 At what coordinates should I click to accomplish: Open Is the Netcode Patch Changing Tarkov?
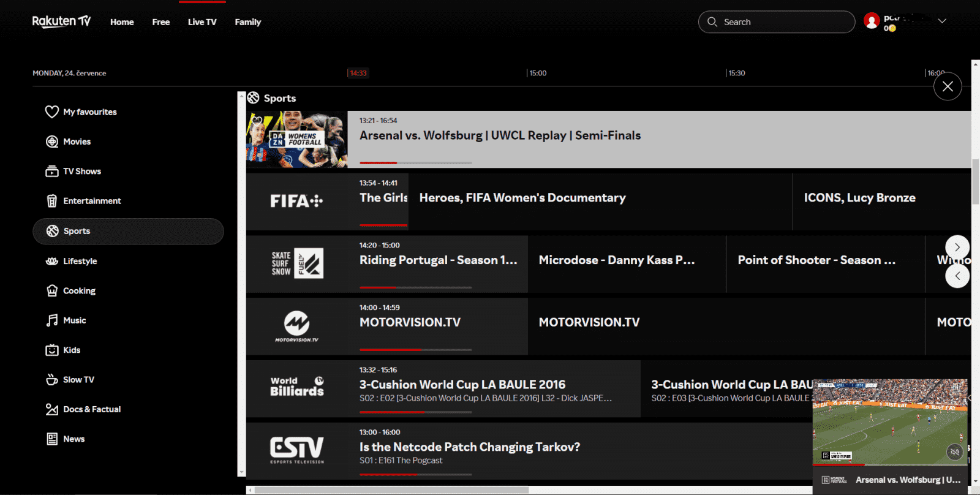click(x=470, y=447)
